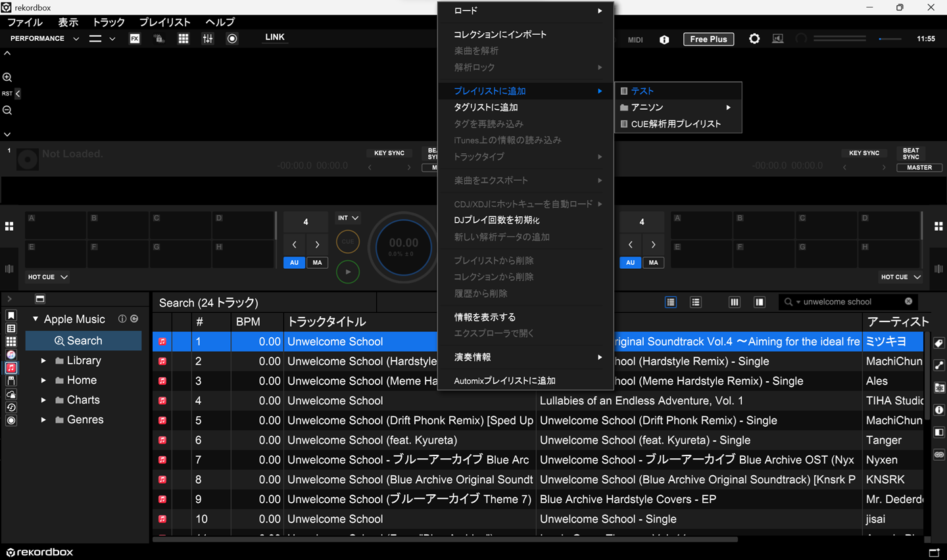Select the red Apple Music sidebar icon
947x560 pixels.
(x=11, y=368)
